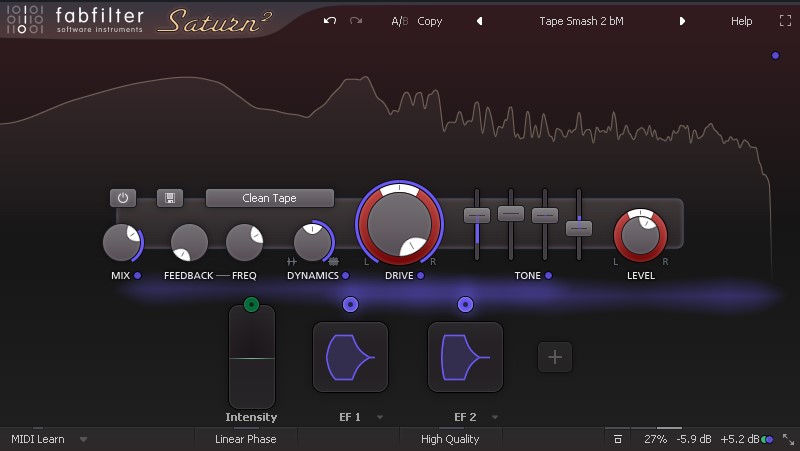This screenshot has height=451, width=800.
Task: Click the redo arrow icon
Action: coord(356,21)
